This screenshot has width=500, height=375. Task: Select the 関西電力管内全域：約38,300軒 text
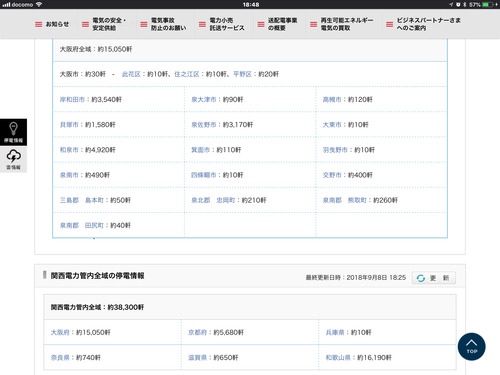click(x=97, y=307)
